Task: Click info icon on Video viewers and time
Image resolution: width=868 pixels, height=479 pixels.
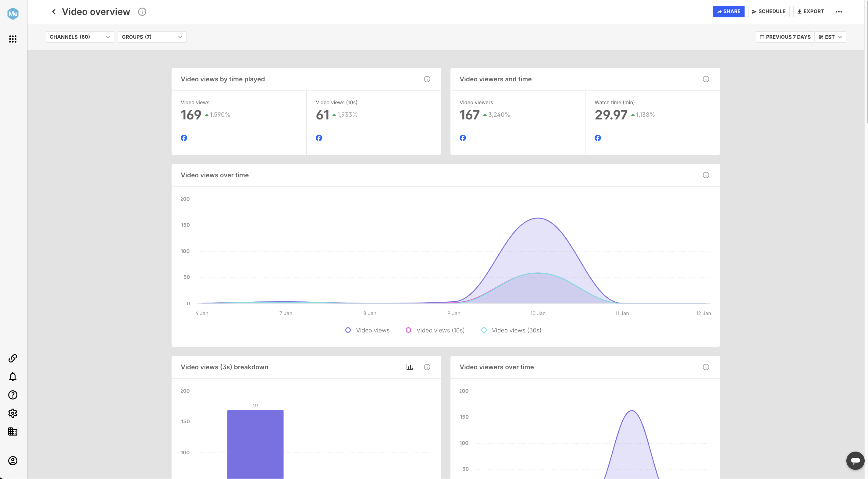Action: 706,79
